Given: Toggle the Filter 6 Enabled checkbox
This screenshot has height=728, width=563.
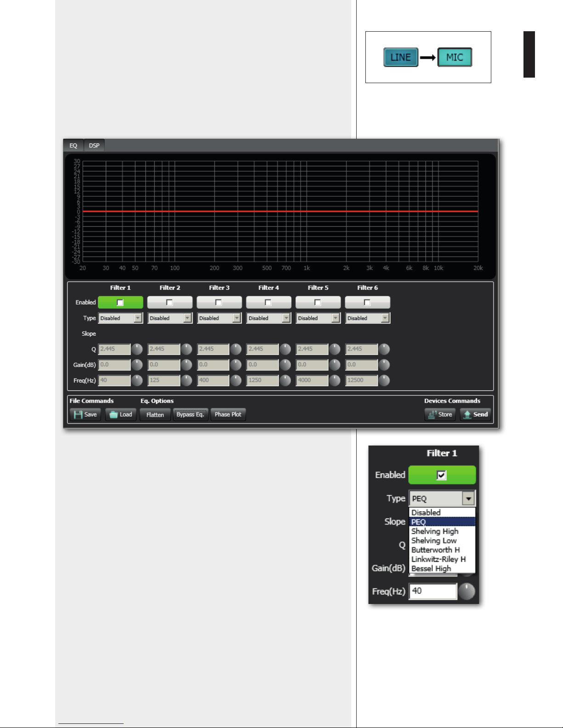Looking at the screenshot, I should coord(367,302).
